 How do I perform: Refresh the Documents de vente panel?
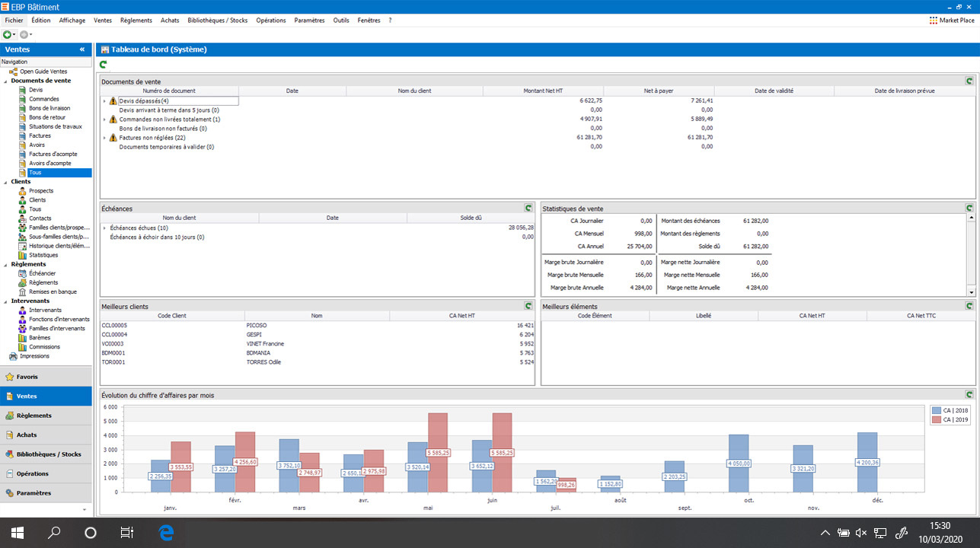pyautogui.click(x=969, y=80)
